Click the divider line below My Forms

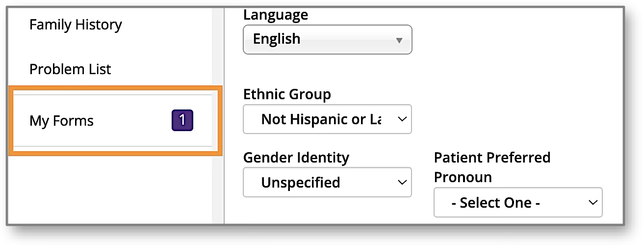(112, 146)
